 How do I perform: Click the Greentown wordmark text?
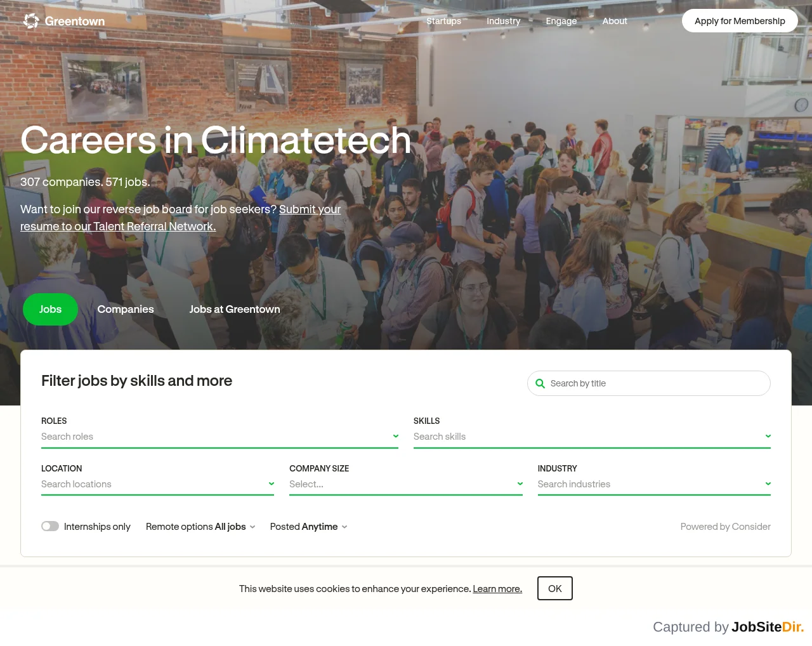click(75, 21)
